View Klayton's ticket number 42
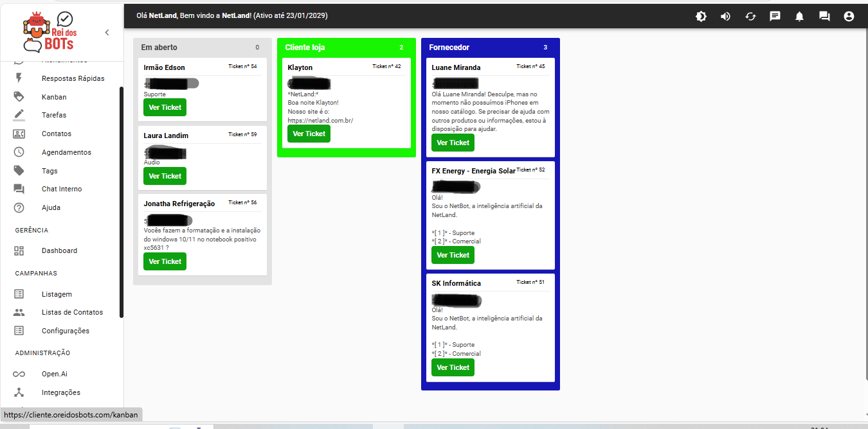The height and width of the screenshot is (429, 868). (x=309, y=134)
